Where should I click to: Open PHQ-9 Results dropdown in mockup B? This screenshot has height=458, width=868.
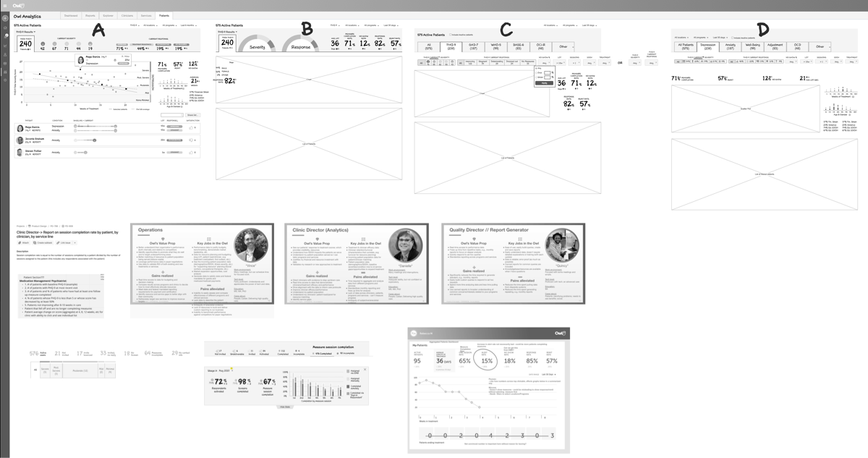pyautogui.click(x=227, y=32)
